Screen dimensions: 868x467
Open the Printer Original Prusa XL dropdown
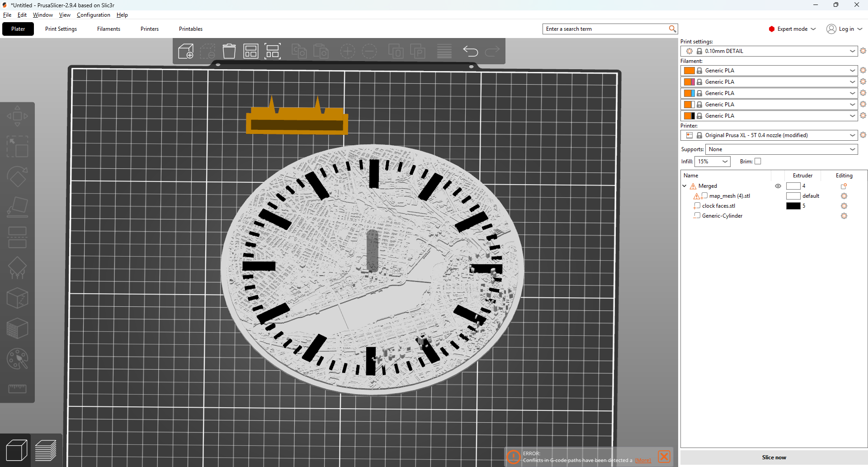coord(769,135)
